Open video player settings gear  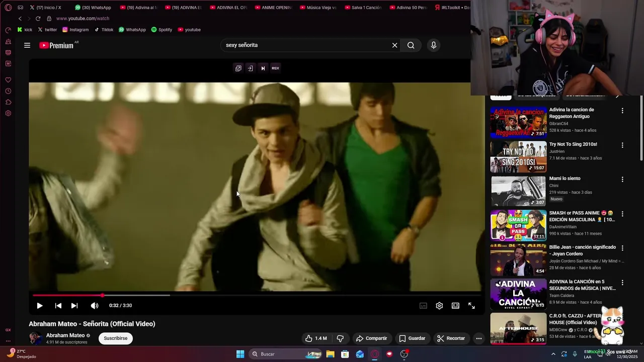point(439,306)
